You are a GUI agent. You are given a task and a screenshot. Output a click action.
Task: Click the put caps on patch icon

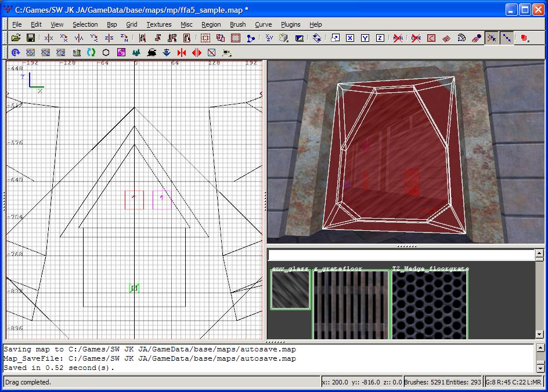pos(476,38)
